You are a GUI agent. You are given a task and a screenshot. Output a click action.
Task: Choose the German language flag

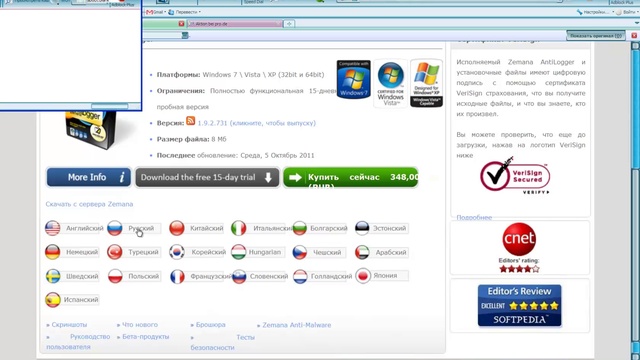tap(53, 252)
